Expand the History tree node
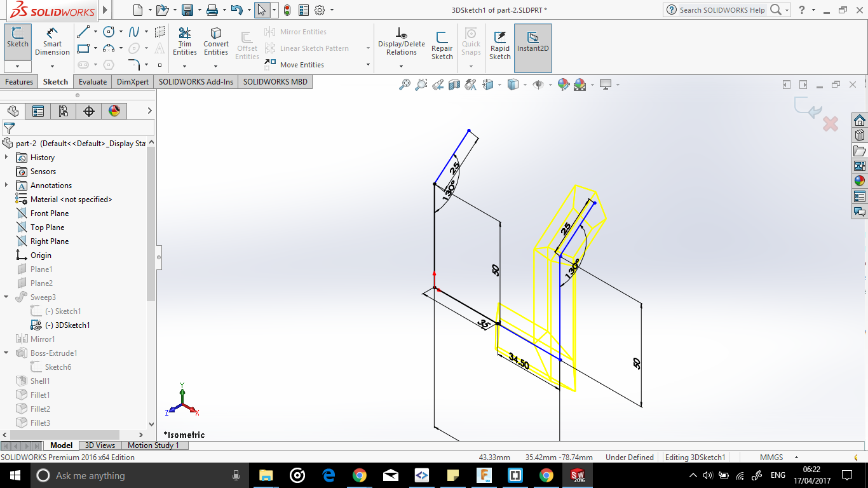868x488 pixels. (x=6, y=157)
